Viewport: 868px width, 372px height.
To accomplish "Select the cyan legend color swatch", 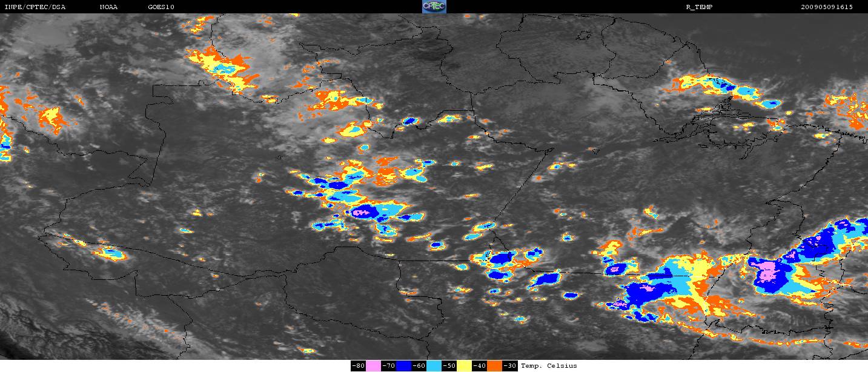I will 434,366.
